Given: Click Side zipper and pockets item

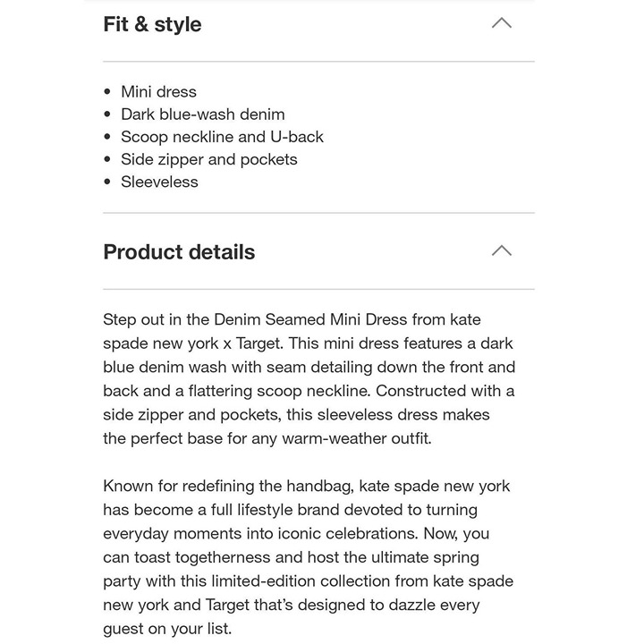Looking at the screenshot, I should 208,159.
